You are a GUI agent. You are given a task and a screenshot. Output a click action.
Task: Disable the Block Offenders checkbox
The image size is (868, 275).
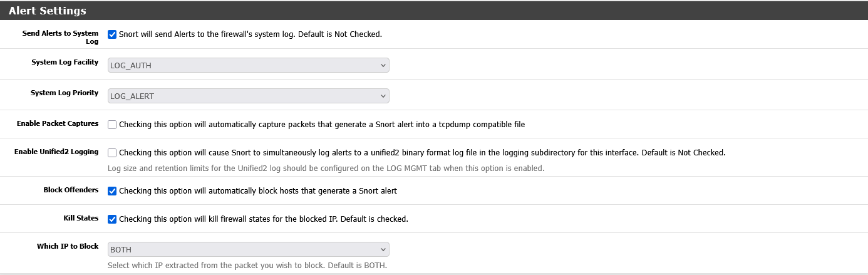point(112,191)
